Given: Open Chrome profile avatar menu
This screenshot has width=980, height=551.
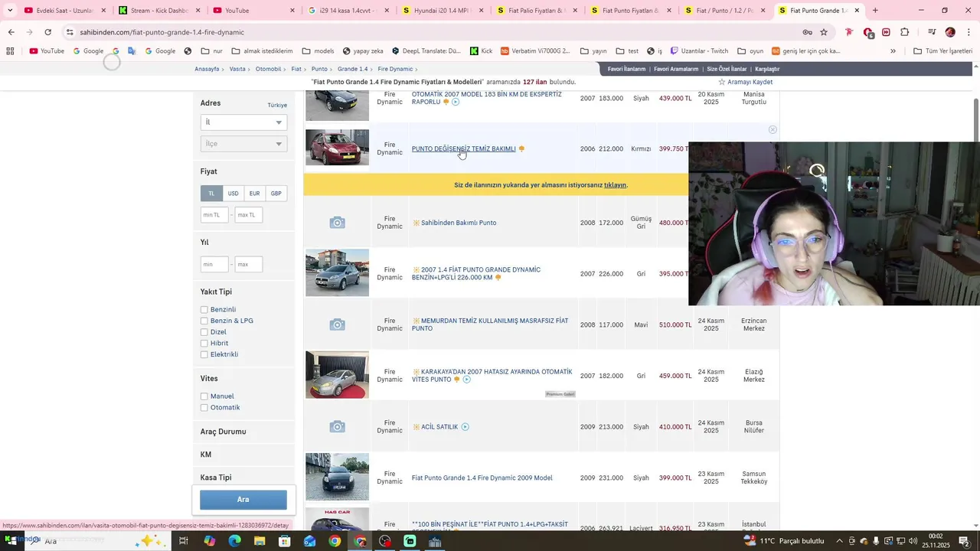Looking at the screenshot, I should pos(950,32).
